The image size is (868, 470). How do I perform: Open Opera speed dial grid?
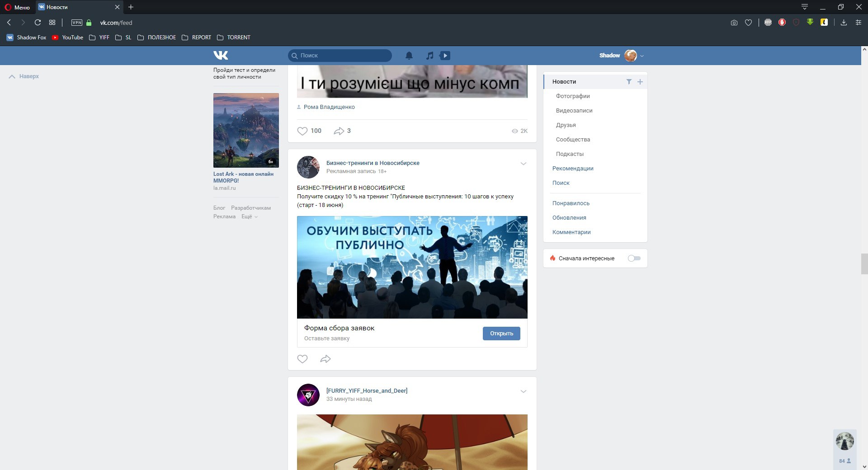(x=52, y=22)
